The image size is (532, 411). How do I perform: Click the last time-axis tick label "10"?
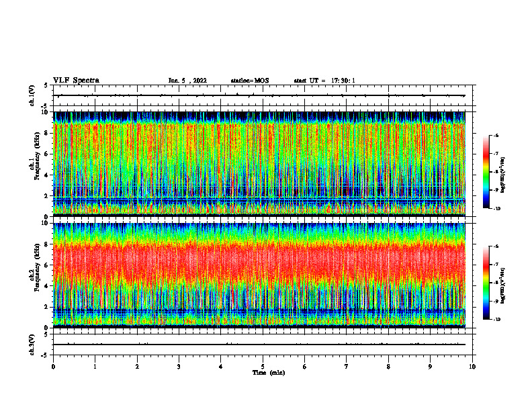[x=472, y=367]
